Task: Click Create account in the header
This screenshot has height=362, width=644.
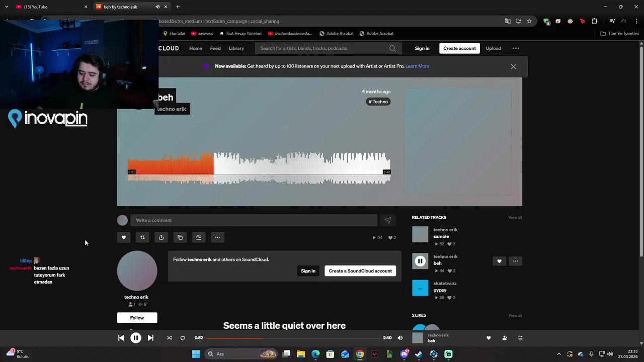Action: coord(459,48)
